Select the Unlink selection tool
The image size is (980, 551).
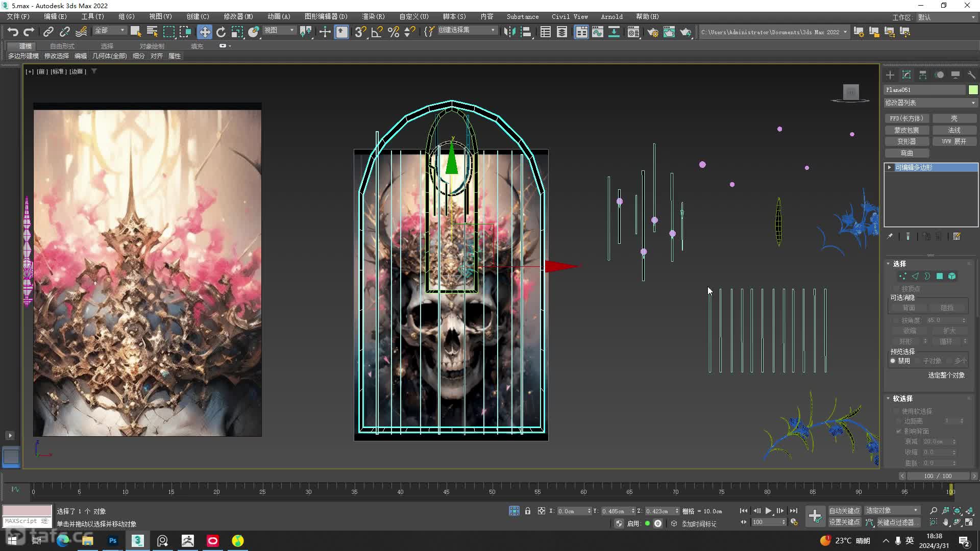(x=64, y=32)
